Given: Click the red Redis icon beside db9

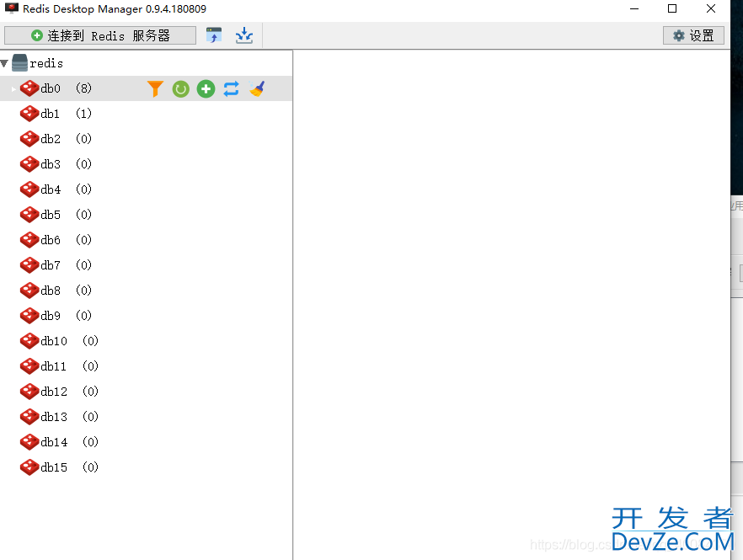Looking at the screenshot, I should tap(29, 316).
